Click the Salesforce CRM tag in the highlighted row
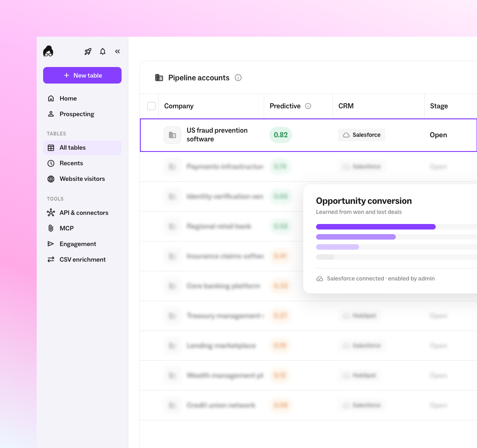This screenshot has height=448, width=477. [x=361, y=135]
